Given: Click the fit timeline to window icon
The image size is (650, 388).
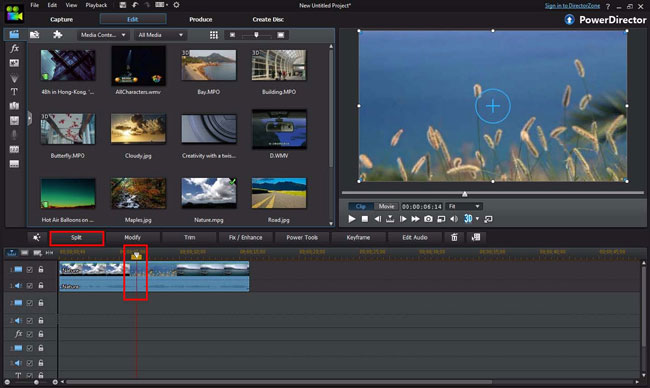Looking at the screenshot, I should 49,252.
